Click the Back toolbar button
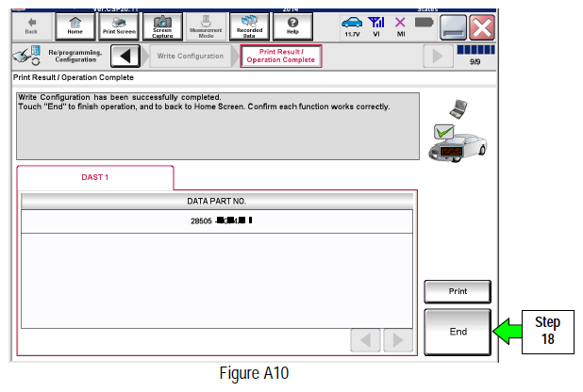 [x=32, y=26]
